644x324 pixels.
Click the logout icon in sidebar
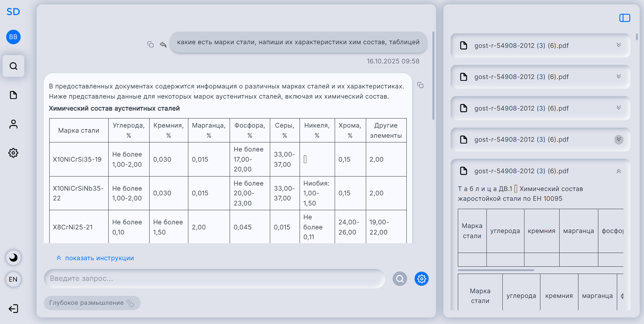tap(13, 309)
